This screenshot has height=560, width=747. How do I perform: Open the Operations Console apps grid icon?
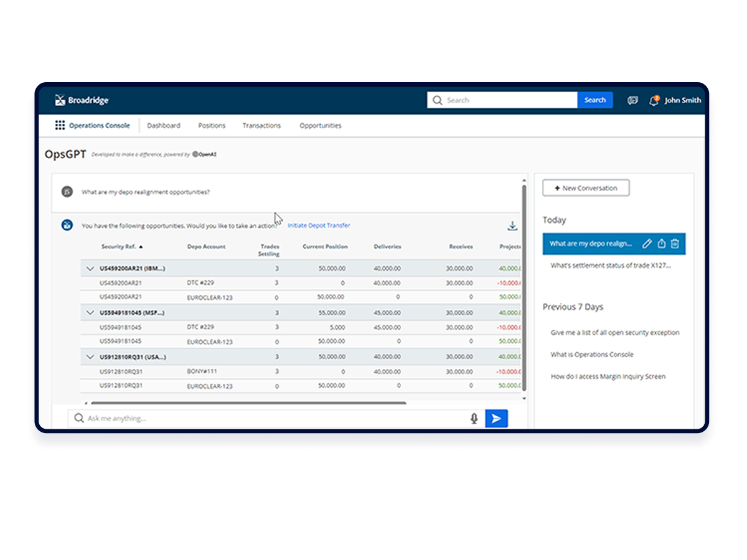pos(60,125)
